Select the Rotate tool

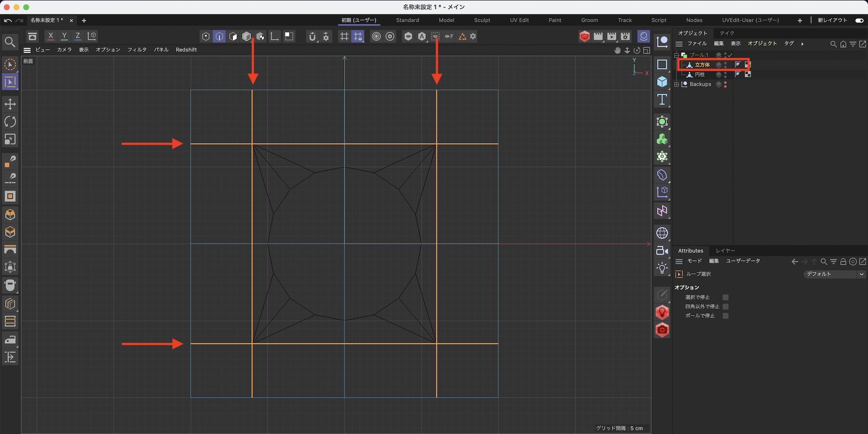point(10,122)
